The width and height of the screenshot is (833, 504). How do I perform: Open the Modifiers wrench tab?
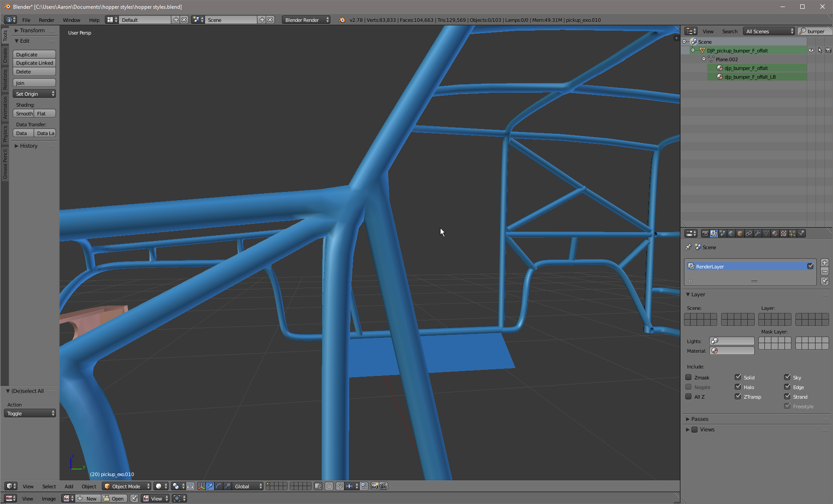click(x=757, y=233)
